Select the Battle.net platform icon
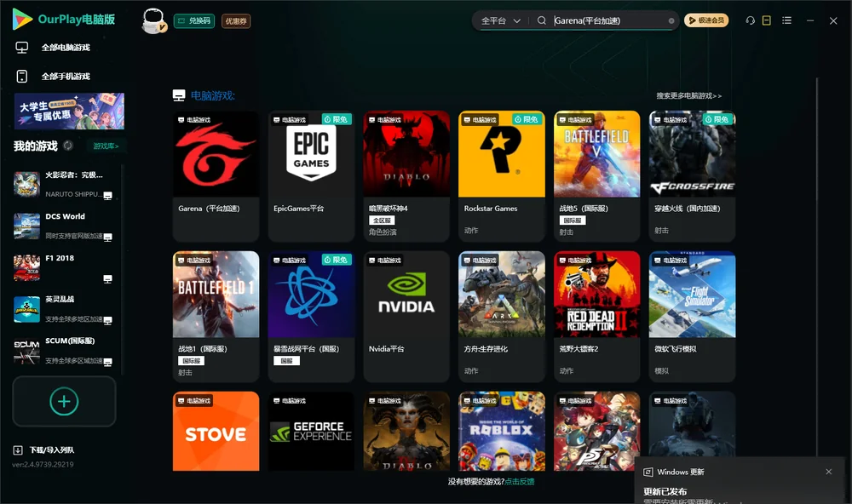The image size is (852, 504). click(311, 295)
